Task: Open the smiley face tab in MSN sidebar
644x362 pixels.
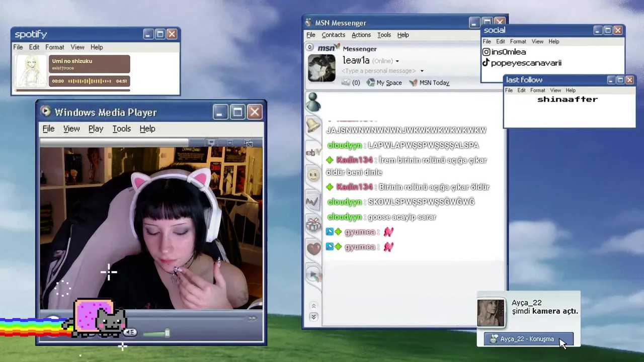Action: [x=313, y=175]
